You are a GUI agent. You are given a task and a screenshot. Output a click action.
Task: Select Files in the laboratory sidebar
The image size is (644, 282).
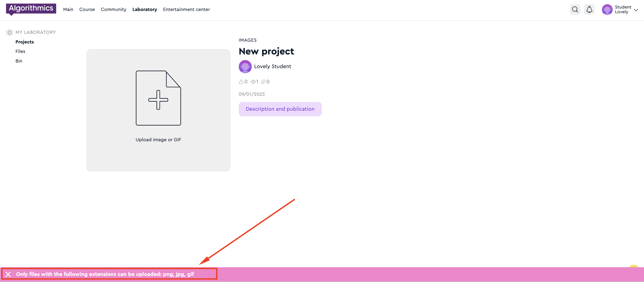pos(20,51)
